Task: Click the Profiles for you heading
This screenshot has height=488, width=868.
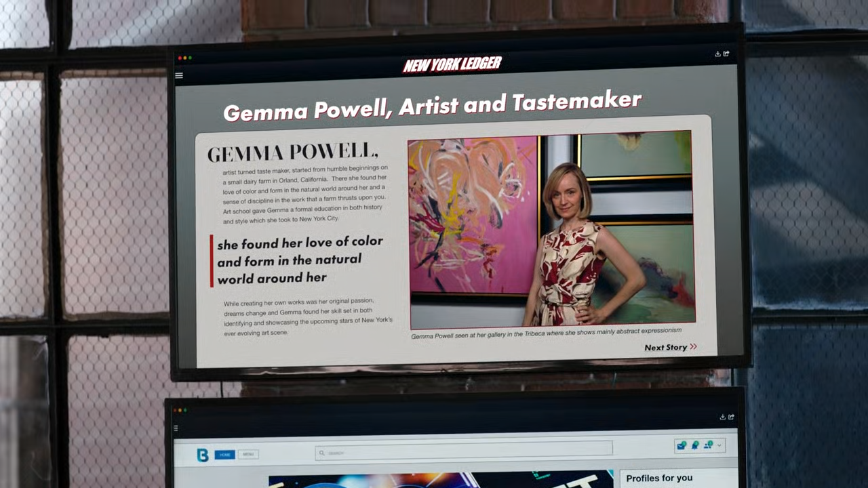Action: point(659,479)
